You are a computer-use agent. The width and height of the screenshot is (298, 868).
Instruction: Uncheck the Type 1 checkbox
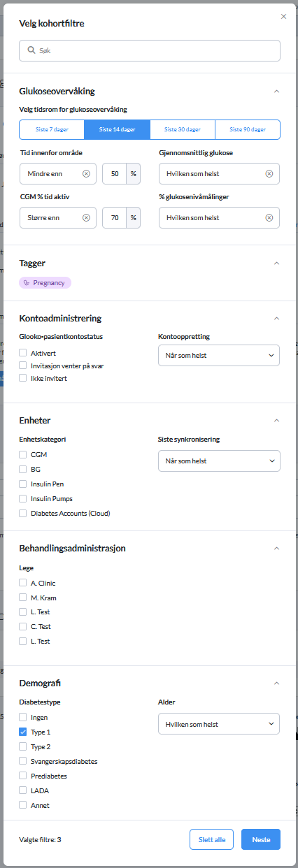[23, 732]
